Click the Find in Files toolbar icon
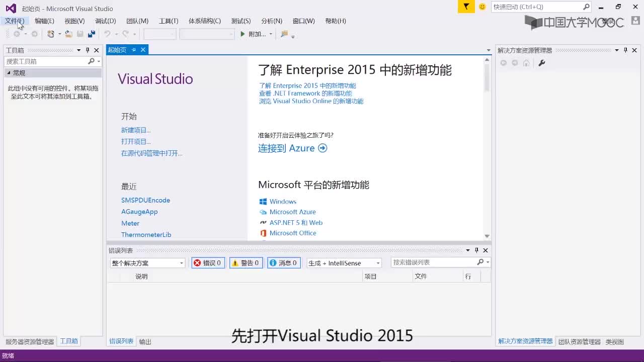This screenshot has height=362, width=644. click(x=284, y=34)
